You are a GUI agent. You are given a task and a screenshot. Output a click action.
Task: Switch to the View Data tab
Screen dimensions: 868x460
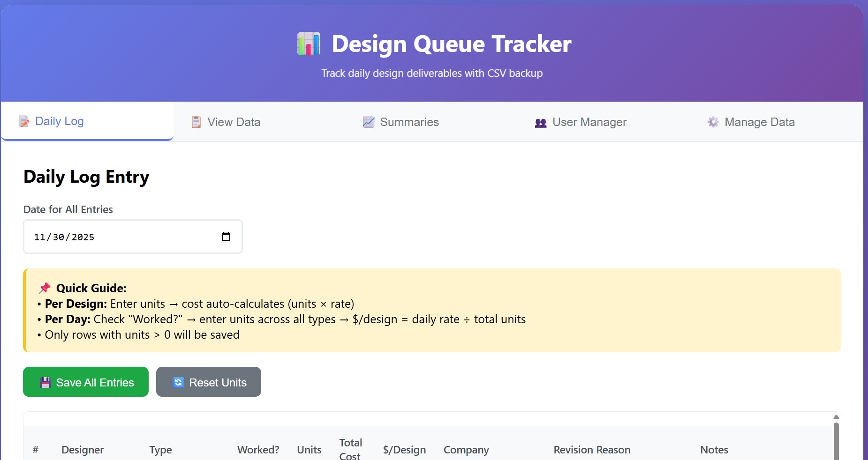point(234,122)
